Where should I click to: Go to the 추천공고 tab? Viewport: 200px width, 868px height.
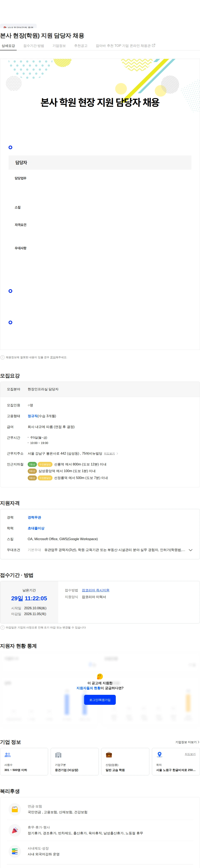[x=81, y=46]
